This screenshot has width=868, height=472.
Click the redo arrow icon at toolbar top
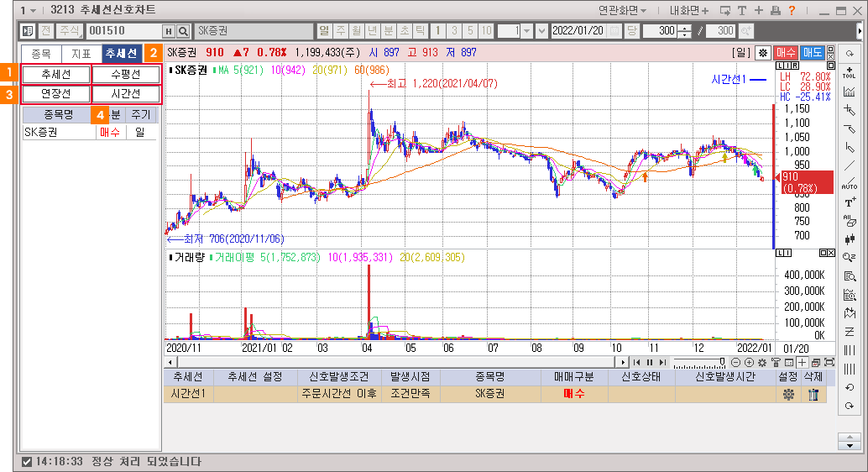point(850,54)
